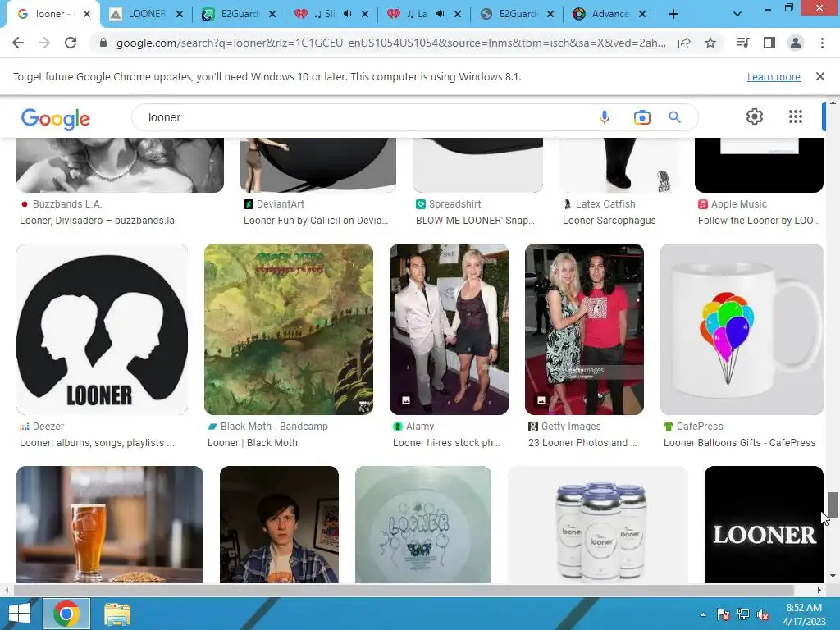
Task: Close the Advanced tab
Action: (643, 14)
